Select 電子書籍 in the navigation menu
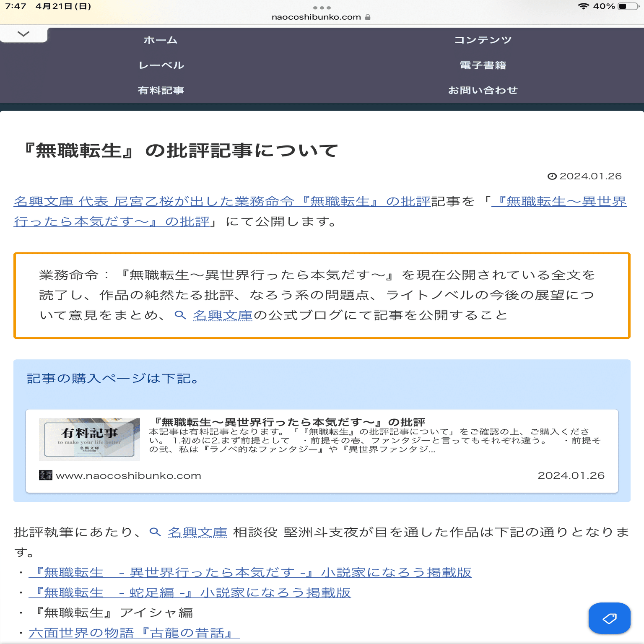 (x=483, y=65)
